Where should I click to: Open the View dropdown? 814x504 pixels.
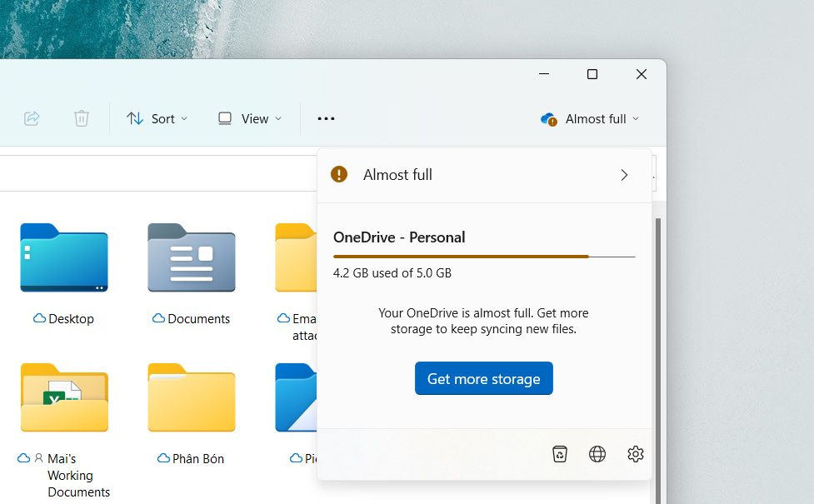pos(248,118)
